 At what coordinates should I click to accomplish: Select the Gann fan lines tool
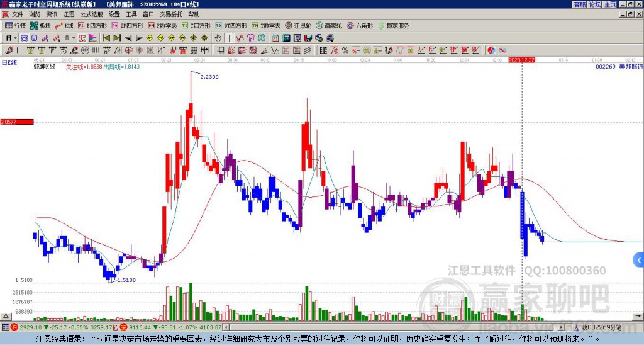pos(231,50)
